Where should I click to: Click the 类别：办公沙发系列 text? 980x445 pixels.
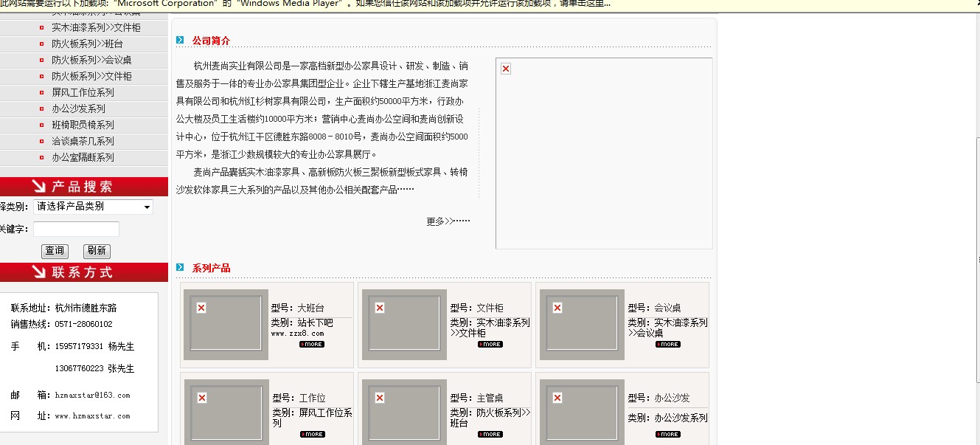(667, 418)
